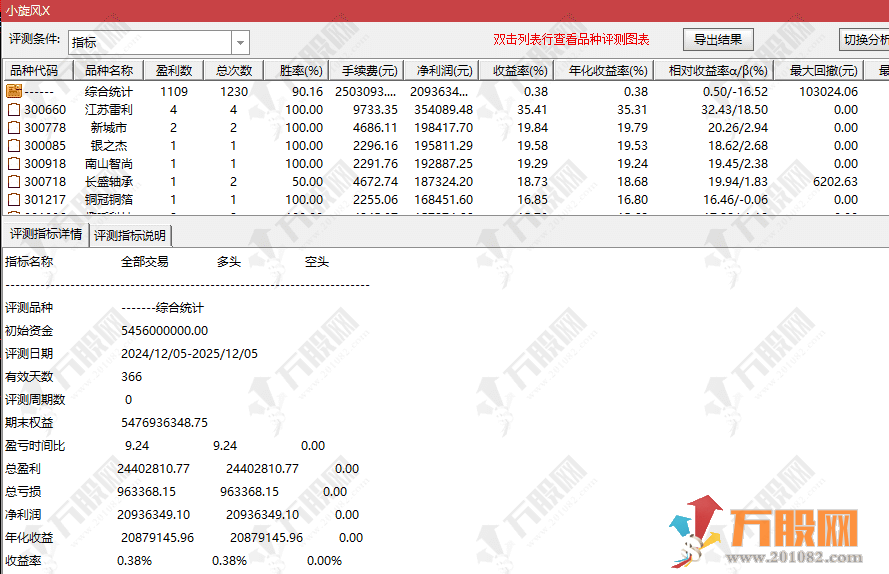Click stock code 300660
The height and width of the screenshot is (574, 889).
(45, 109)
